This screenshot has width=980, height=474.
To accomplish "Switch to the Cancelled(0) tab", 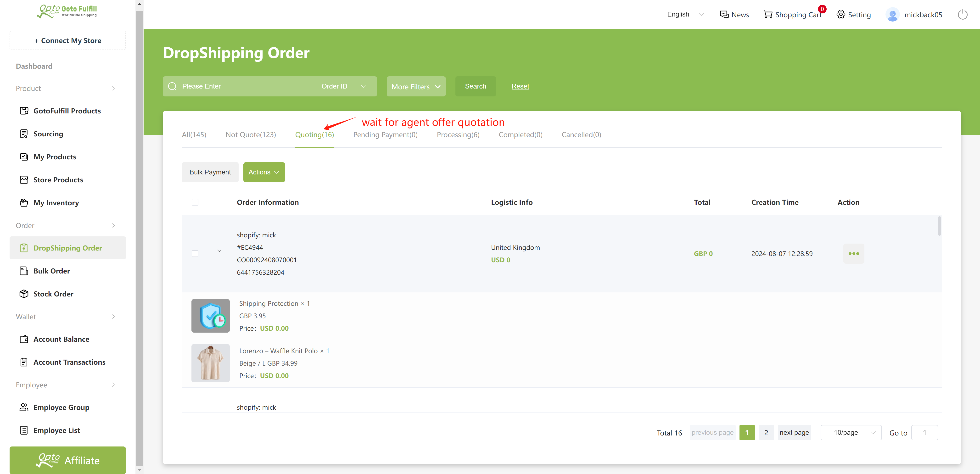I will [581, 135].
